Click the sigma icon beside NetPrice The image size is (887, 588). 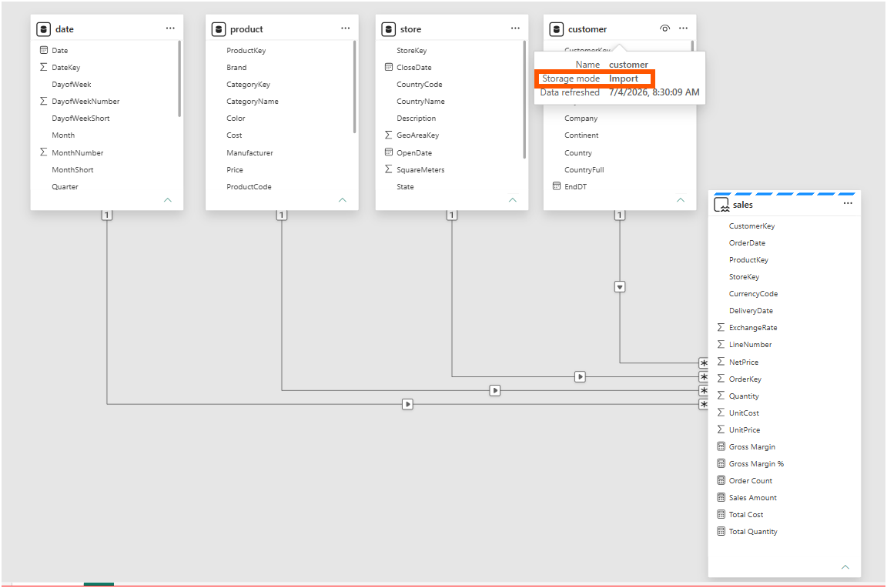click(721, 361)
